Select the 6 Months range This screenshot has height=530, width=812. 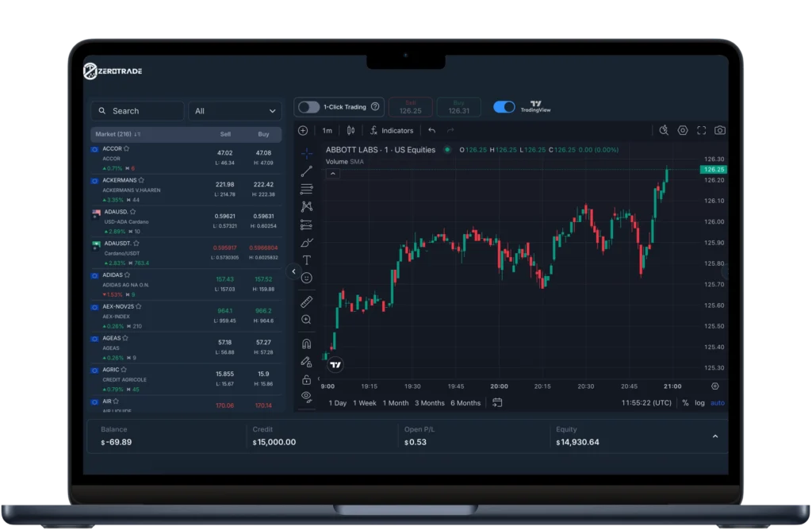465,403
